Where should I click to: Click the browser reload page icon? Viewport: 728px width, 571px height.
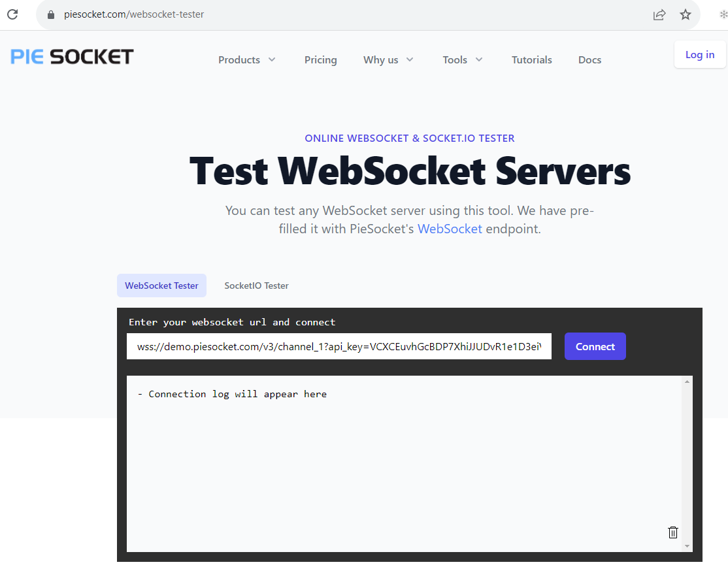tap(12, 14)
